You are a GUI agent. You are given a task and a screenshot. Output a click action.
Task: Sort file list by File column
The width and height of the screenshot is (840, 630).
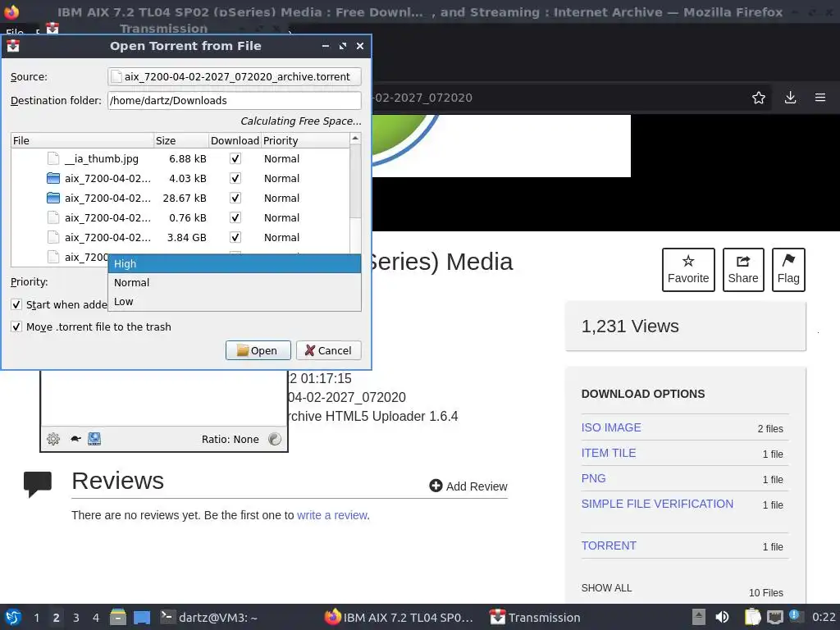coord(82,140)
